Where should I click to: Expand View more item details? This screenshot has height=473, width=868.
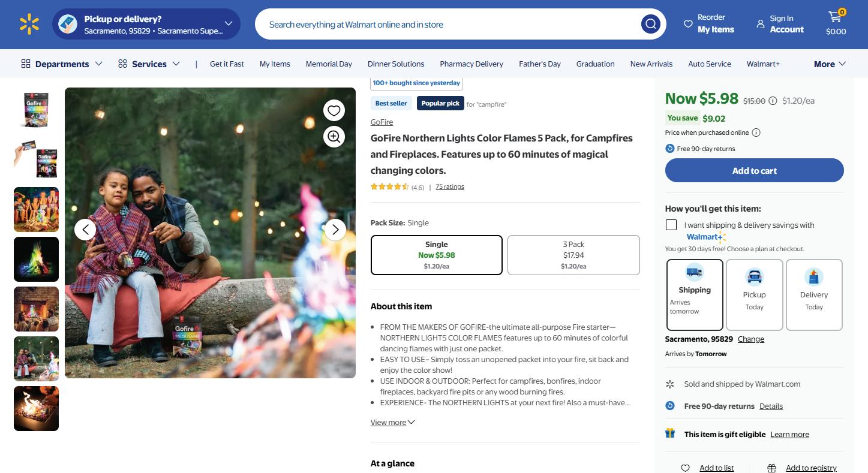pos(392,423)
